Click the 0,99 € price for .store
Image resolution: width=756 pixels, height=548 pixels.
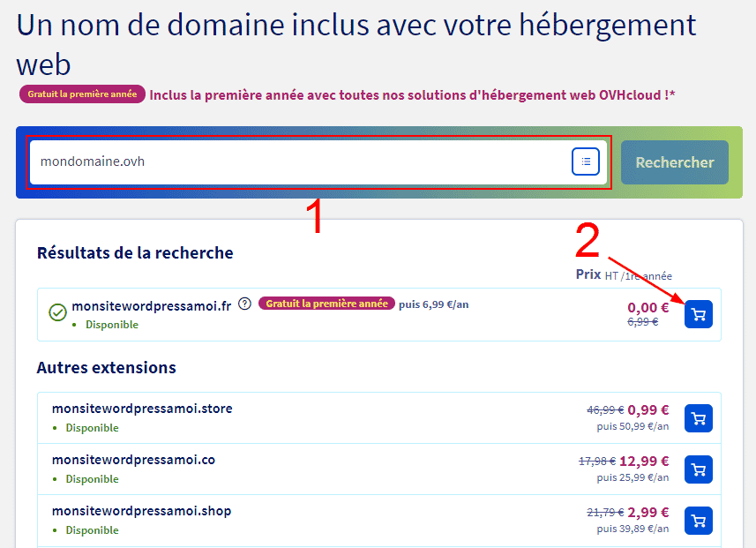[x=648, y=410]
